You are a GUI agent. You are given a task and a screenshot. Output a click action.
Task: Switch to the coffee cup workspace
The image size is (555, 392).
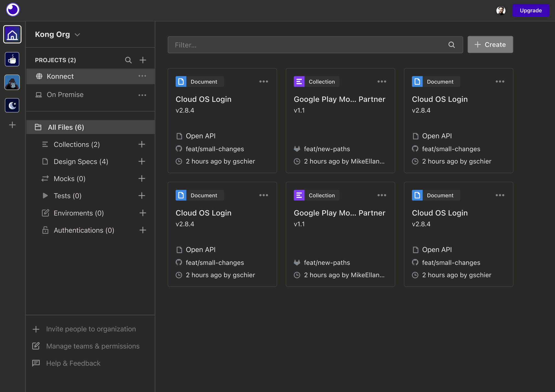(12, 59)
